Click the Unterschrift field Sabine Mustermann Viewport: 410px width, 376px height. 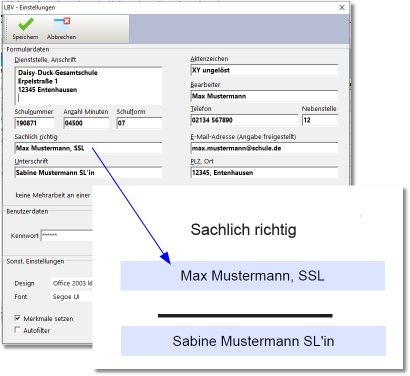(x=88, y=173)
